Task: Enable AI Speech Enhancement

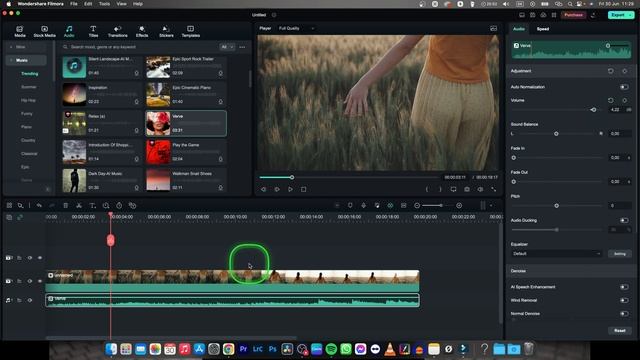Action: tap(624, 287)
